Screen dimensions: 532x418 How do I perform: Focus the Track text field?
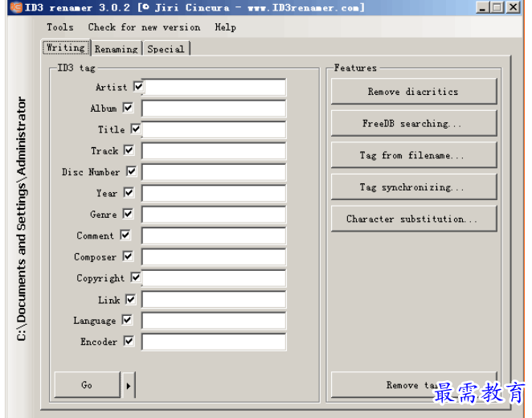click(x=214, y=151)
